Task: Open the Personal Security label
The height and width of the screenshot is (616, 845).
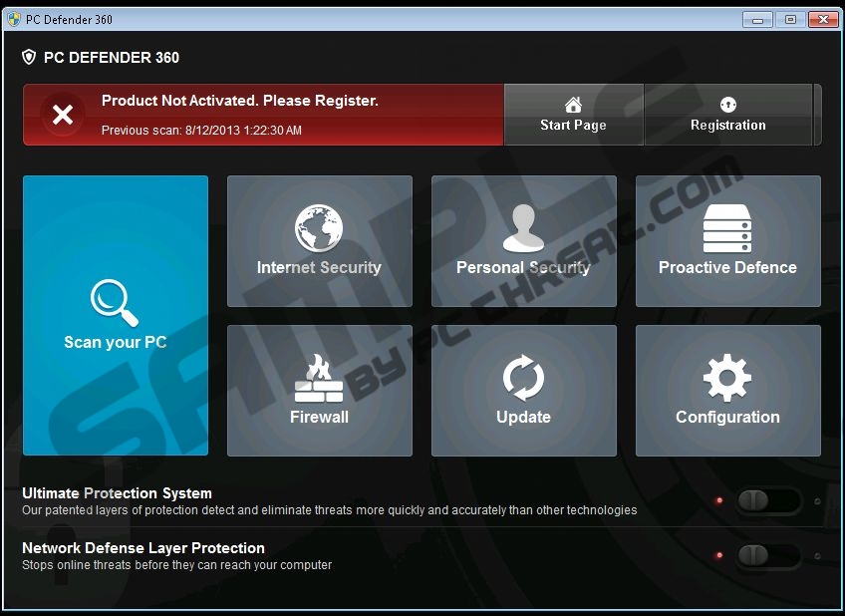Action: click(x=523, y=267)
